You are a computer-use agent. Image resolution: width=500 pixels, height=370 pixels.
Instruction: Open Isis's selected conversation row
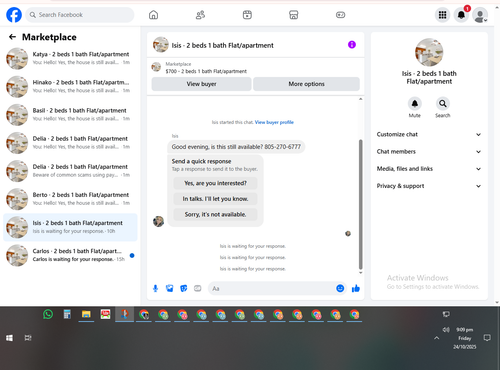[x=70, y=227]
